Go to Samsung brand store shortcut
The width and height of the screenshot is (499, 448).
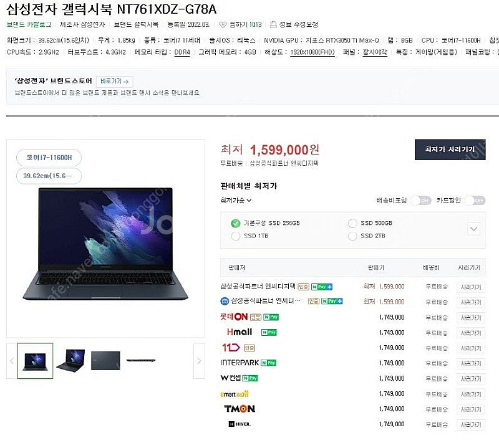(x=115, y=82)
